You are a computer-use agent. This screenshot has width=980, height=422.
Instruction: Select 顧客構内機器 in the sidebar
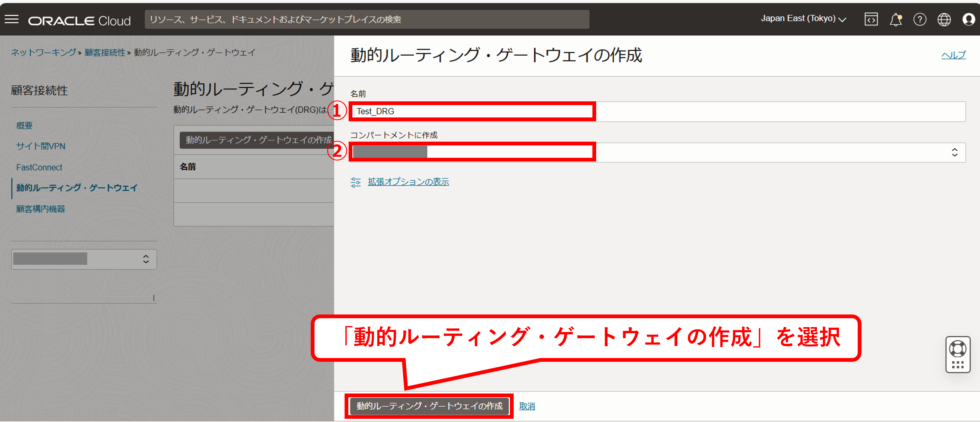40,209
